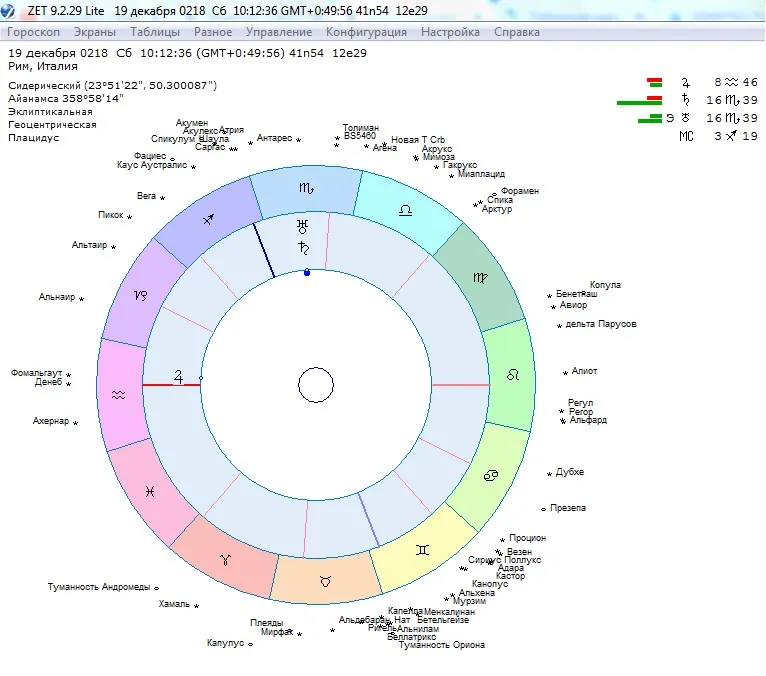The height and width of the screenshot is (676, 766).
Task: Open the Настройка menu
Action: click(450, 32)
